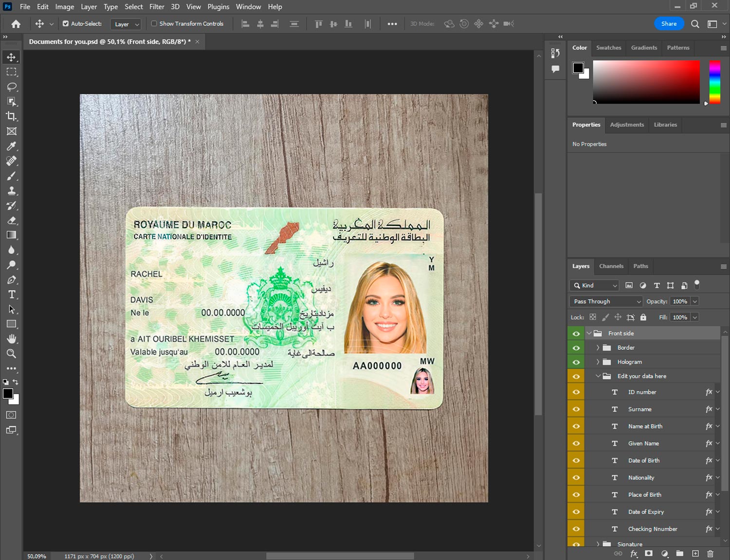This screenshot has height=560, width=730.
Task: Open the Filter menu
Action: click(x=156, y=7)
